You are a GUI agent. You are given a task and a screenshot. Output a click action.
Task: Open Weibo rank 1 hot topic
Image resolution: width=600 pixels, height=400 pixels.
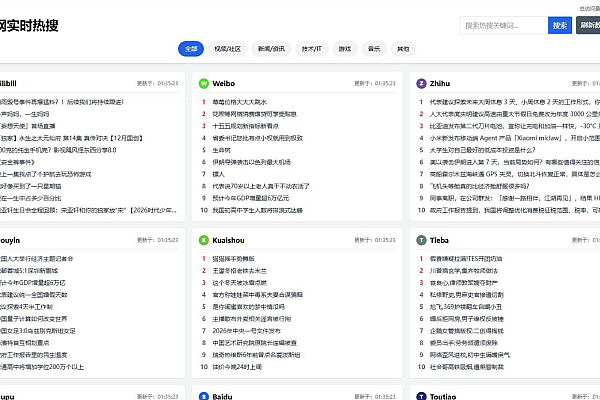coord(240,102)
